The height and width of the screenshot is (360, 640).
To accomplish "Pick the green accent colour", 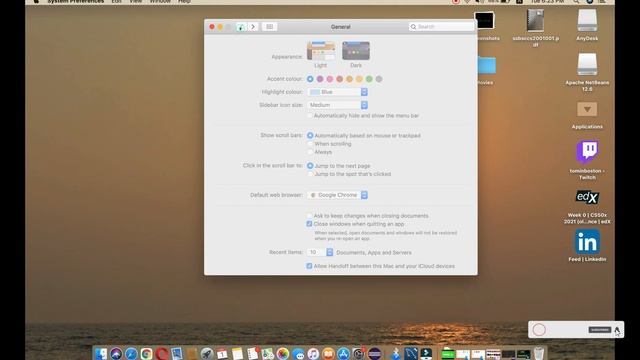I will 369,79.
